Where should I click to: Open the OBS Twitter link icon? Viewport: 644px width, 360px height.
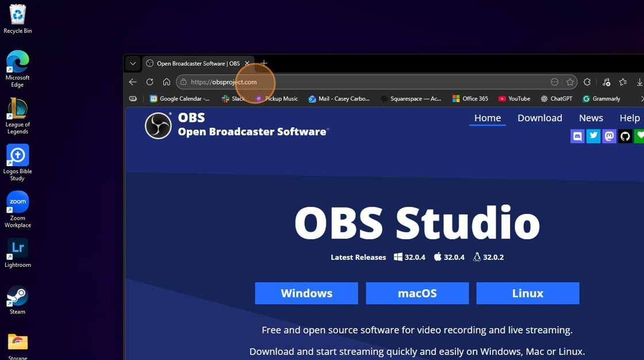[x=593, y=136]
